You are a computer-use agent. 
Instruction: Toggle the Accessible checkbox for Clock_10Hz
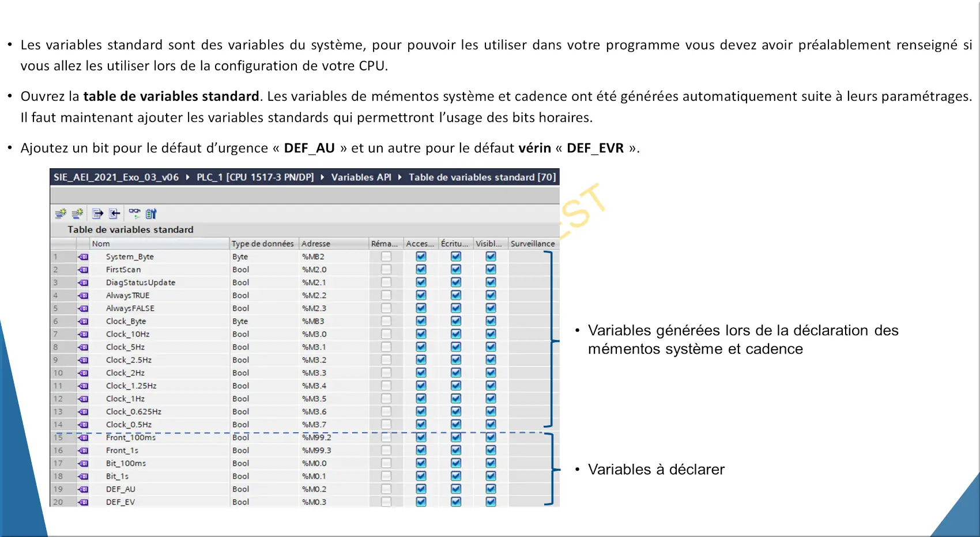point(421,334)
